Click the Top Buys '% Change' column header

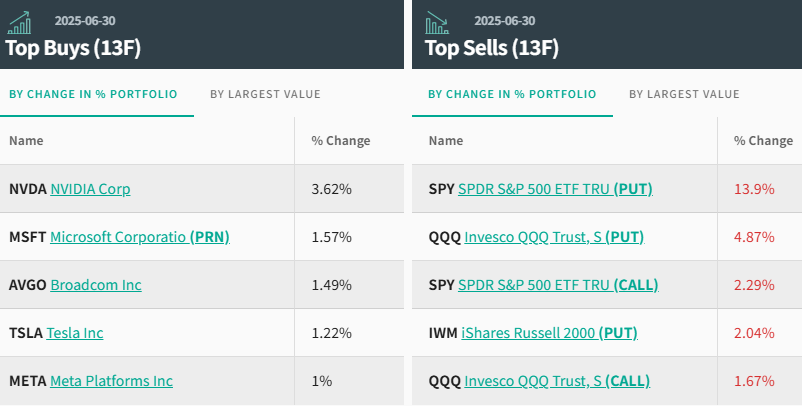[x=340, y=141]
